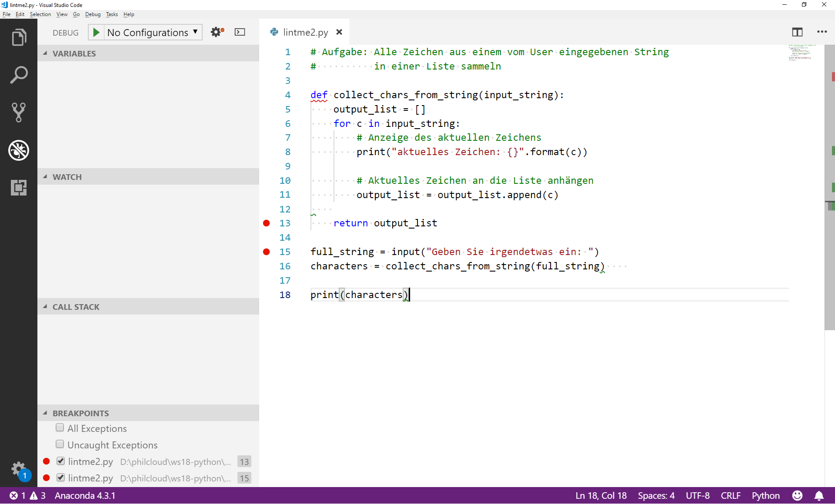Disable the lintme2.py line 13 breakpoint
Image resolution: width=835 pixels, height=504 pixels.
(x=60, y=461)
